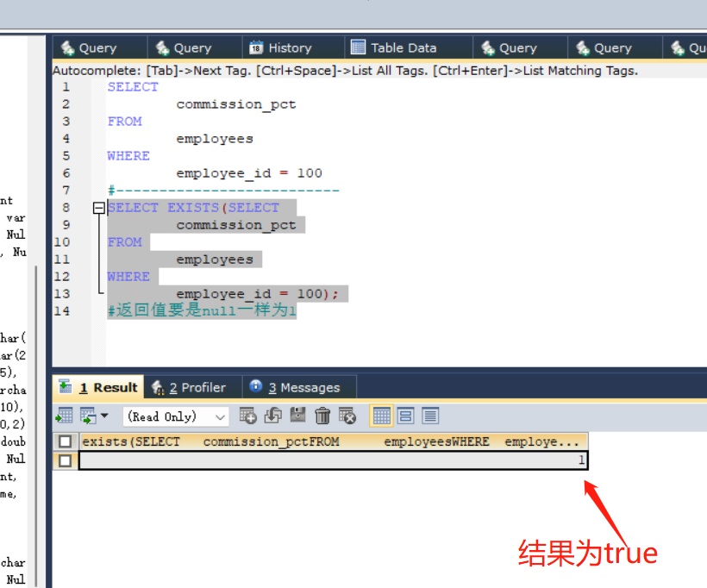
Task: Click line number 14 in the gutter
Action: coord(62,311)
